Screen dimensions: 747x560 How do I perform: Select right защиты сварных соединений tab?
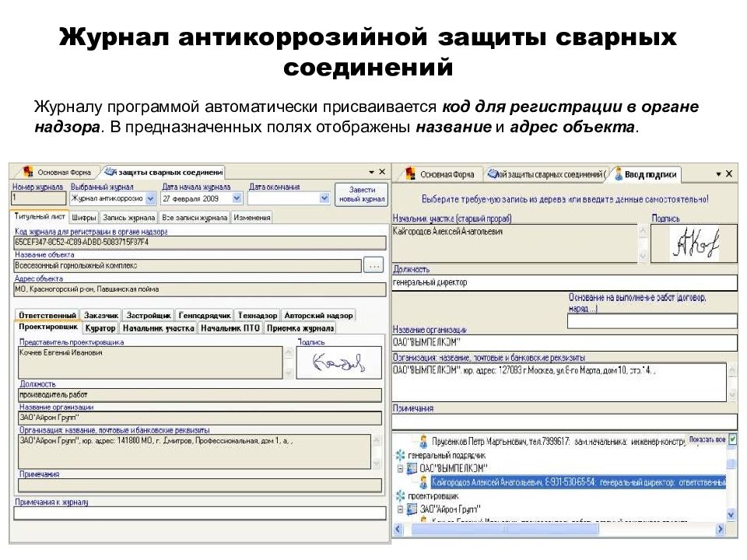tap(548, 174)
